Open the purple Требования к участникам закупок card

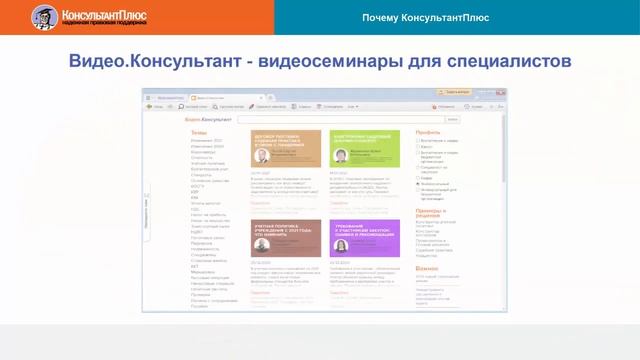[365, 238]
